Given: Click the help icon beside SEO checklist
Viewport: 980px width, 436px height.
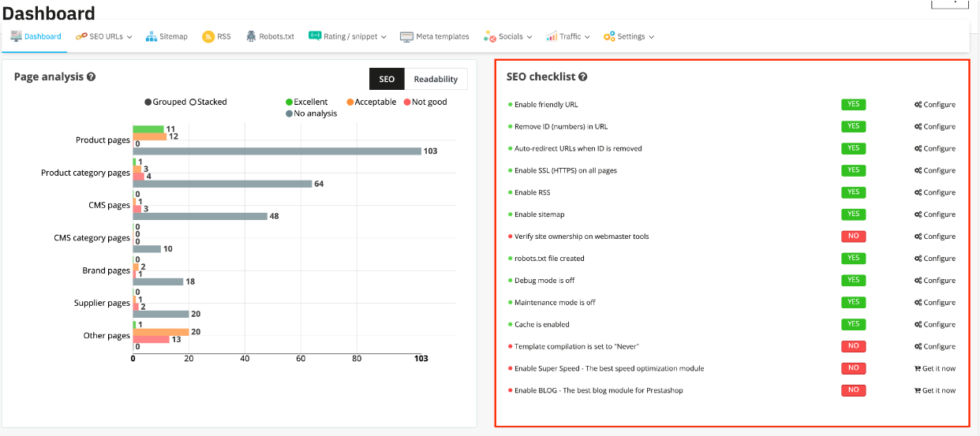Looking at the screenshot, I should pos(582,76).
